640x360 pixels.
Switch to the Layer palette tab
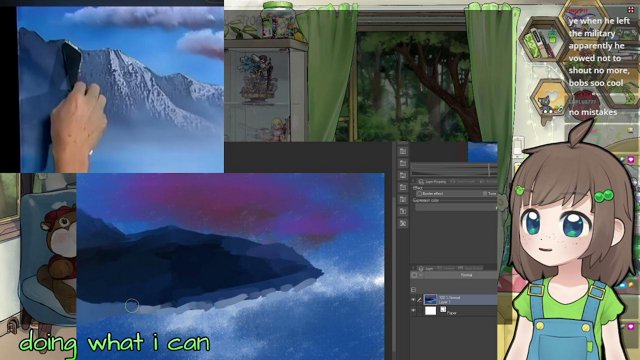[x=426, y=269]
